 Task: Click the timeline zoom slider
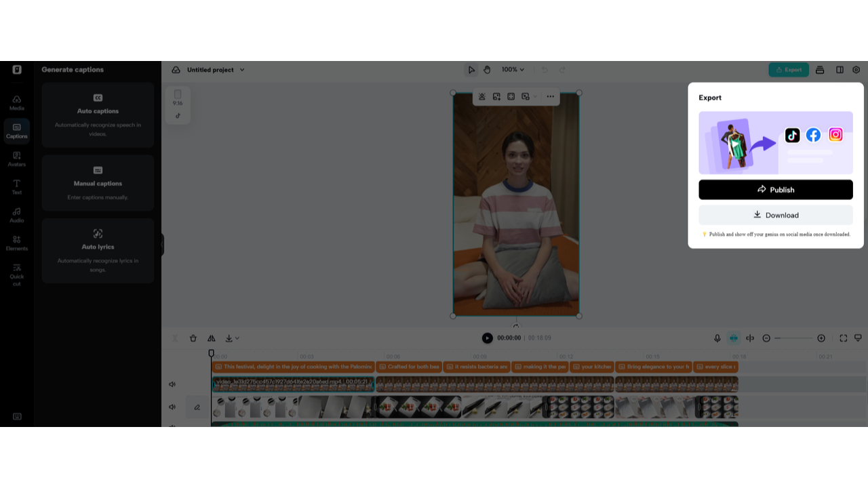793,338
